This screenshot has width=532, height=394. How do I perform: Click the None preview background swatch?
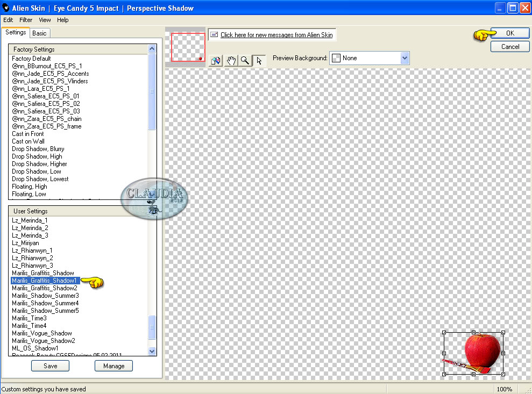(x=336, y=58)
